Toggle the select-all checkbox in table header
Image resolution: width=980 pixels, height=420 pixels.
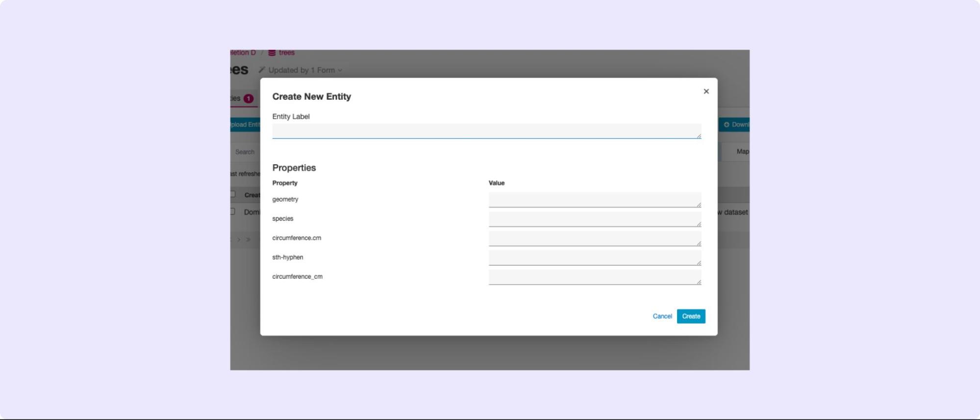(232, 194)
